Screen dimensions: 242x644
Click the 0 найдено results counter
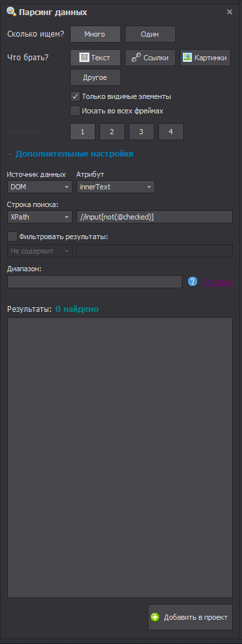click(77, 309)
